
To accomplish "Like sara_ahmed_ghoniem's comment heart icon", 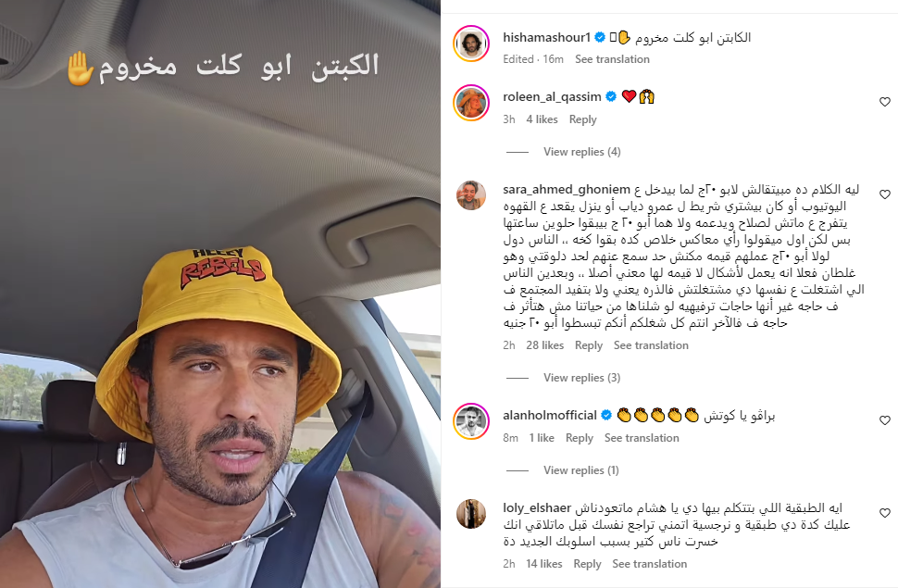I will coord(885,194).
